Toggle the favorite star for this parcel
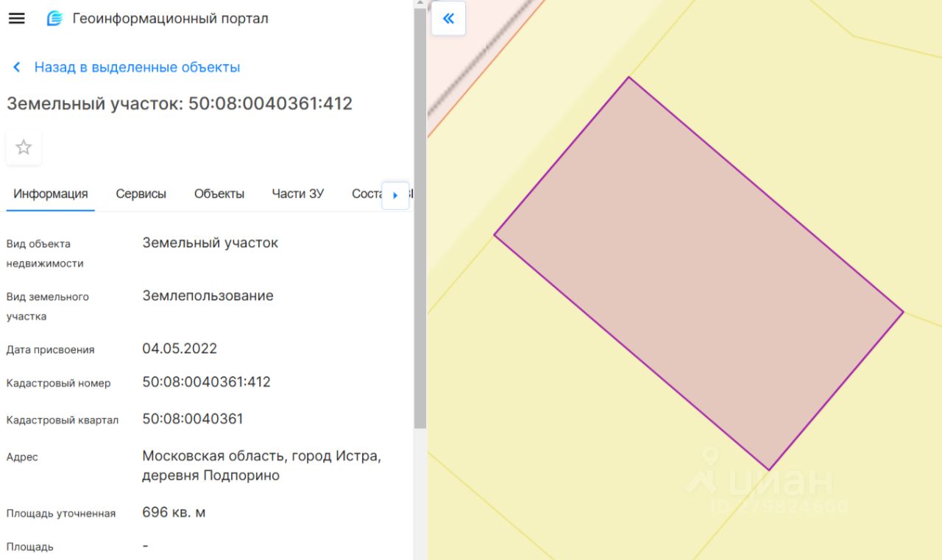 click(x=24, y=147)
